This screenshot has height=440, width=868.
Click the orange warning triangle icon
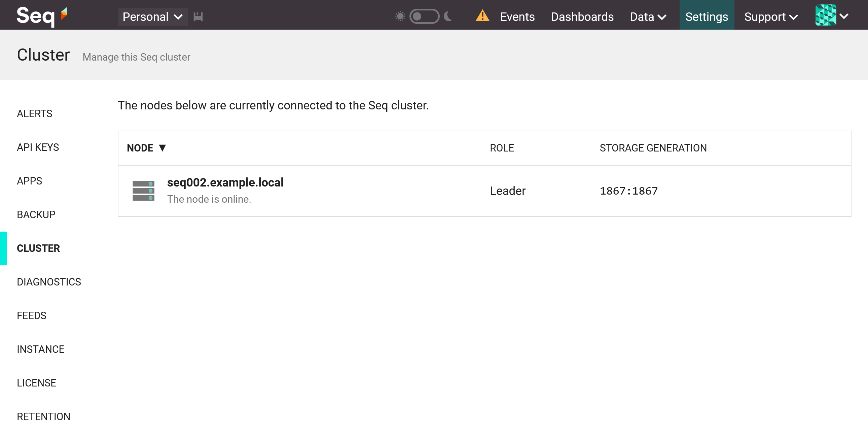click(x=482, y=16)
